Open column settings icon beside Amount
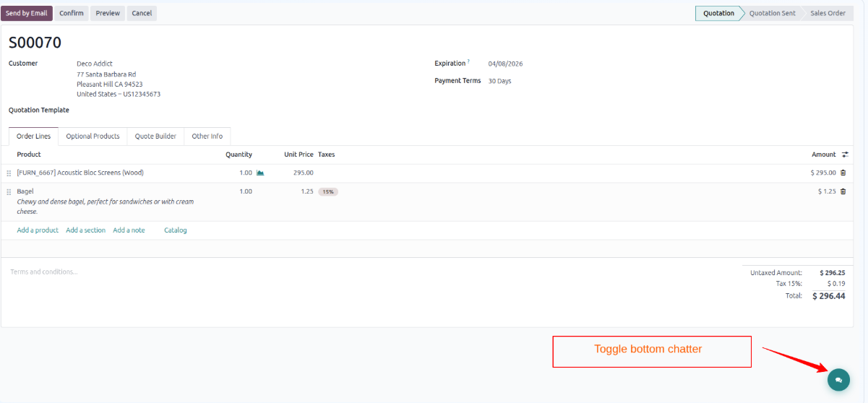 (x=845, y=155)
